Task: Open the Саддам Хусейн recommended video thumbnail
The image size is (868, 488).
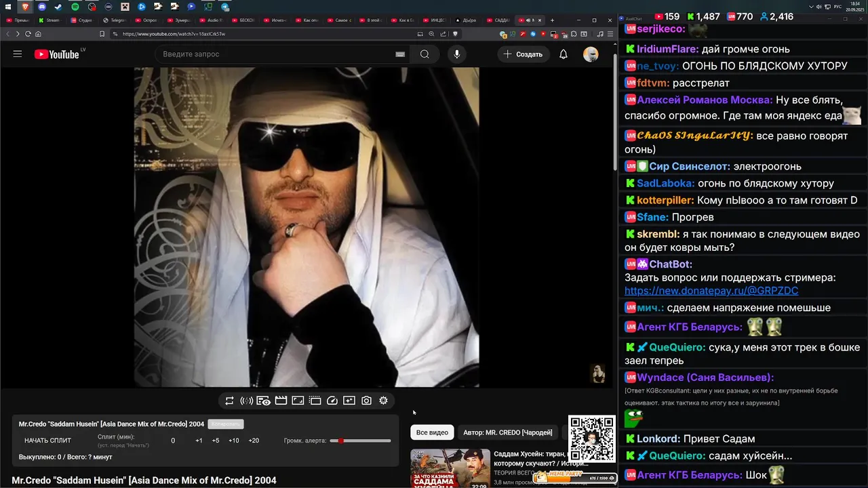Action: click(x=450, y=468)
